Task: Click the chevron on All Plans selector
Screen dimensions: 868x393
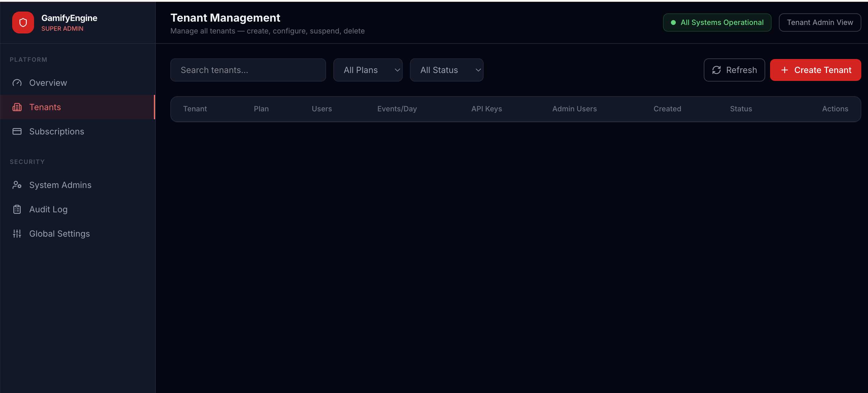Action: [x=397, y=70]
